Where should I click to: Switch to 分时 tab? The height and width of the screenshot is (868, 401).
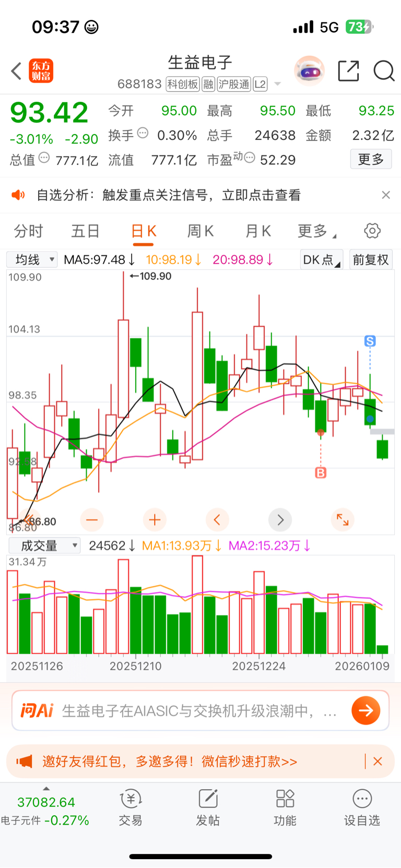click(28, 231)
